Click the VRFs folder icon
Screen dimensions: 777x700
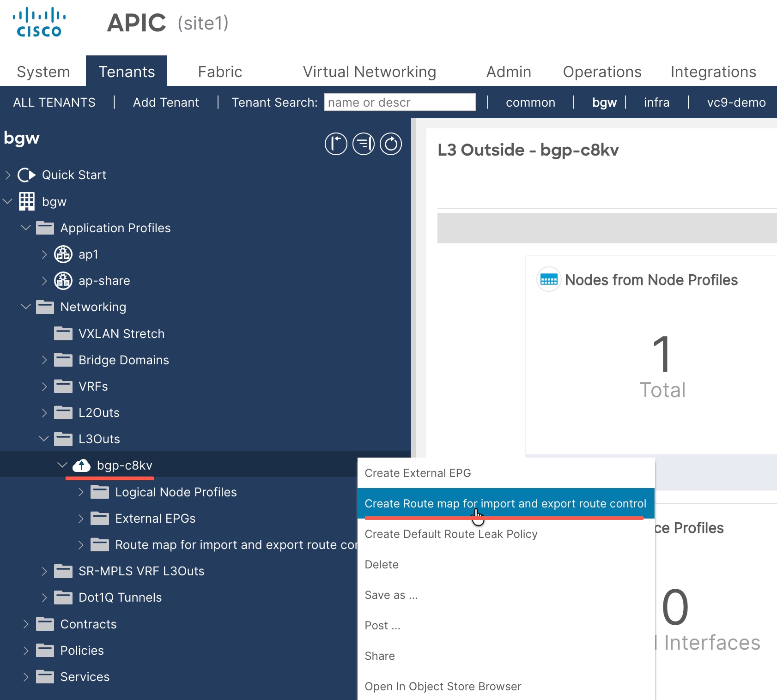[63, 386]
